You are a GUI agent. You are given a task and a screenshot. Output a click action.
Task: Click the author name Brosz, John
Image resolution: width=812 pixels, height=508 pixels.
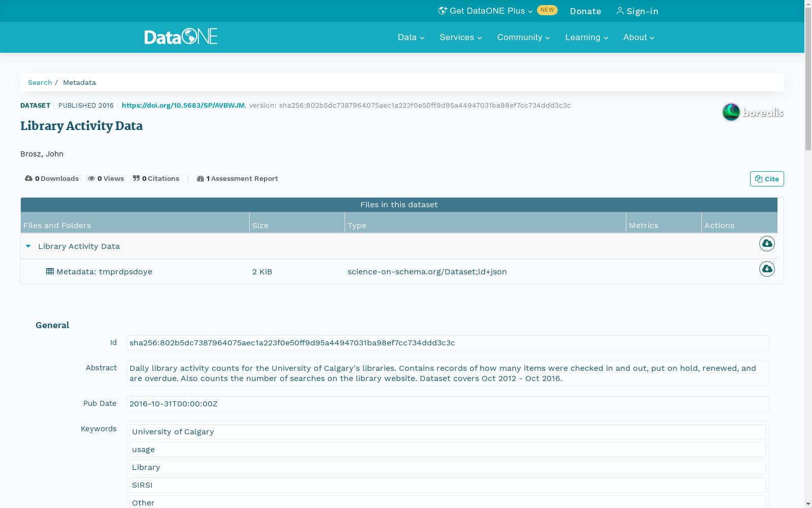(x=42, y=154)
